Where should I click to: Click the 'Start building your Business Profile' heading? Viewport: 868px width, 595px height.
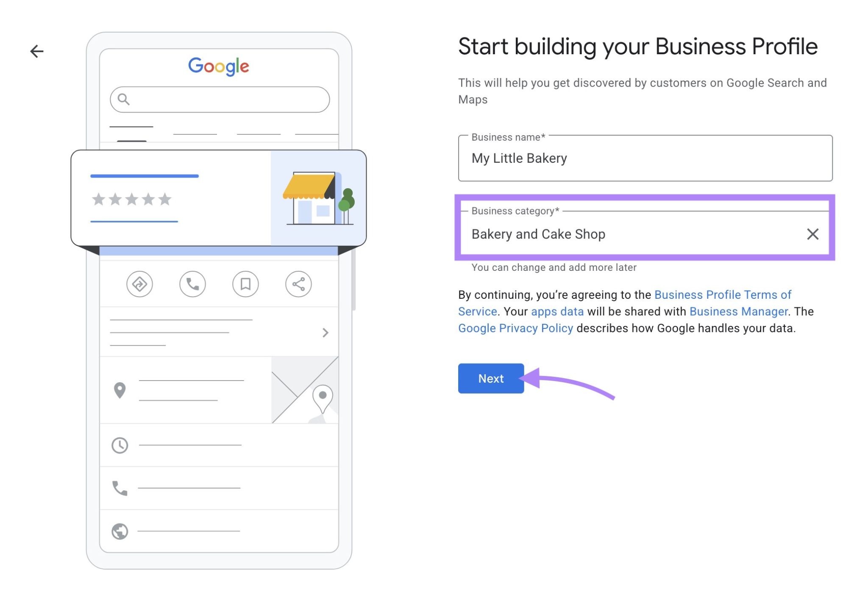coord(638,47)
